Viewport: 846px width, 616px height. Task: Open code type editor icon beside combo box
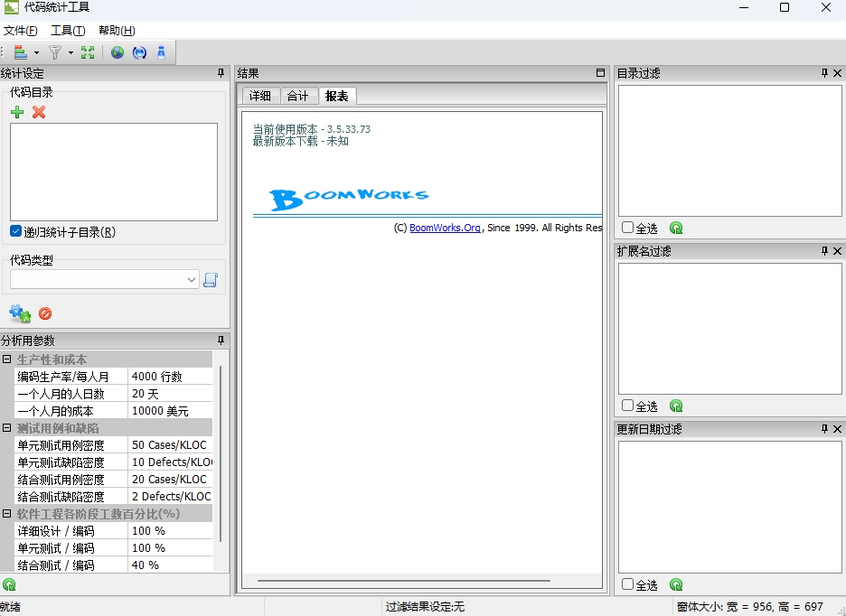[x=211, y=280]
